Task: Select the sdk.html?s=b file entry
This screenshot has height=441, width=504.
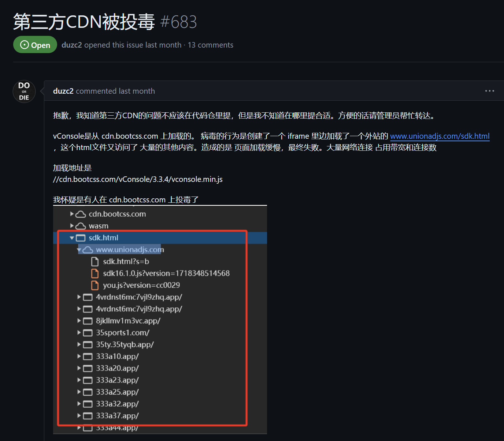Action: [126, 262]
